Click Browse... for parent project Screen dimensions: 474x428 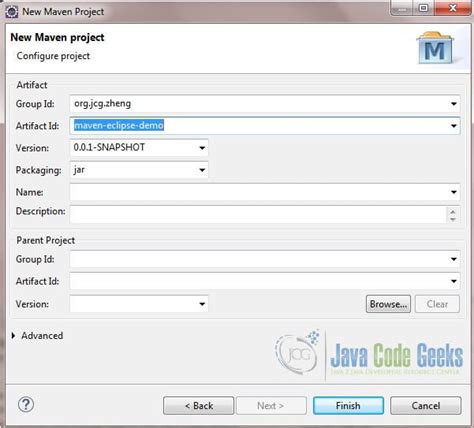click(388, 304)
